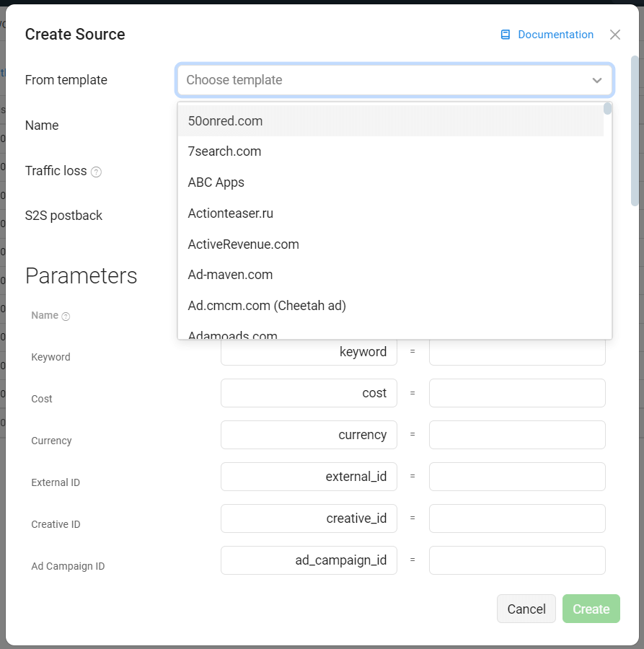This screenshot has height=649, width=644.
Task: Choose ABC Apps from template list
Action: [390, 182]
